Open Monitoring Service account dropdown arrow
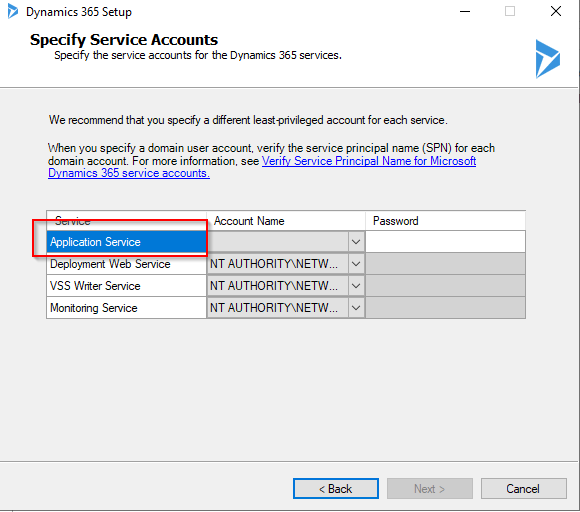Image resolution: width=580 pixels, height=512 pixels. tap(356, 307)
